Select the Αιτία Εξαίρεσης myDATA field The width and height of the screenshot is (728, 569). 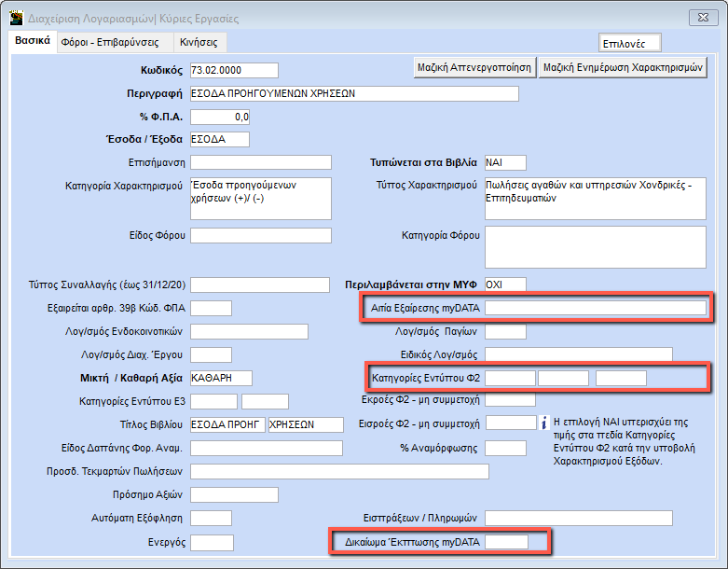pyautogui.click(x=596, y=308)
